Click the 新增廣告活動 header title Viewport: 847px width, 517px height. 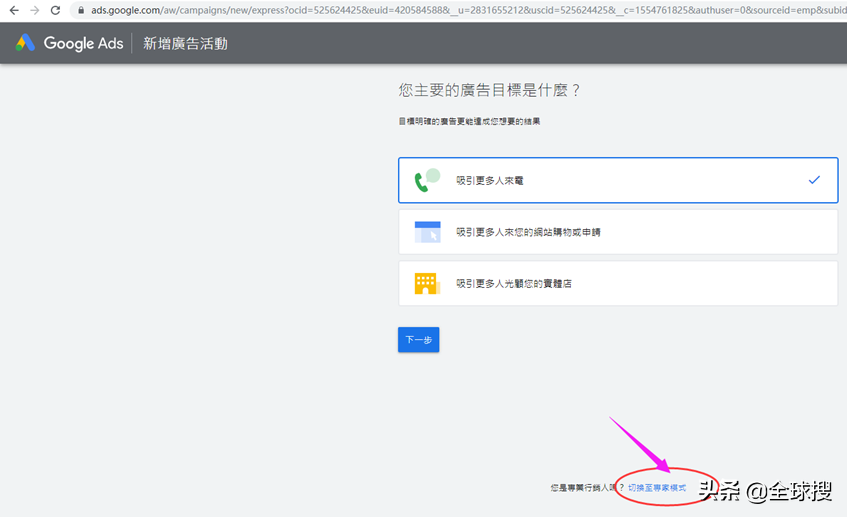185,43
